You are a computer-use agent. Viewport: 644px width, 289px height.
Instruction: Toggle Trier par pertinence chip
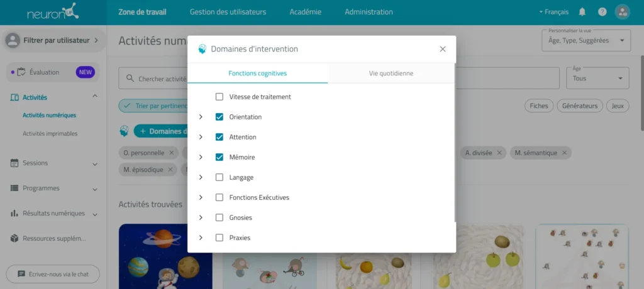pos(153,106)
